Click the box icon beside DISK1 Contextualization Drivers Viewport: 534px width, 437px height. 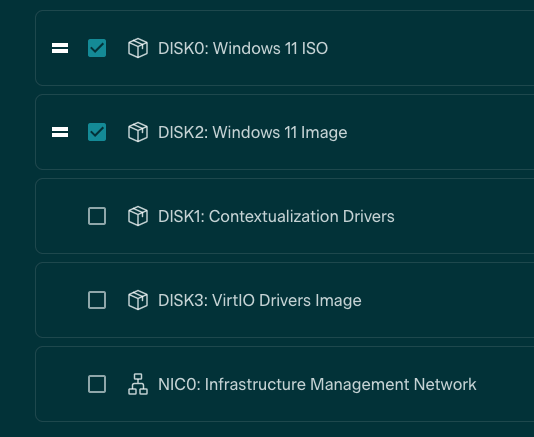pyautogui.click(x=138, y=216)
